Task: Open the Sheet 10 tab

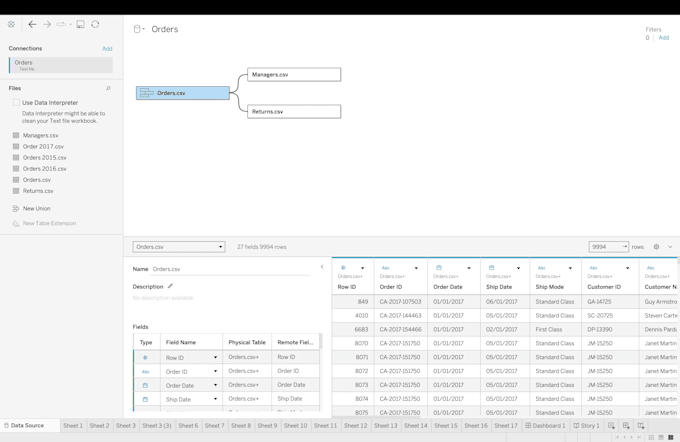Action: [x=295, y=426]
